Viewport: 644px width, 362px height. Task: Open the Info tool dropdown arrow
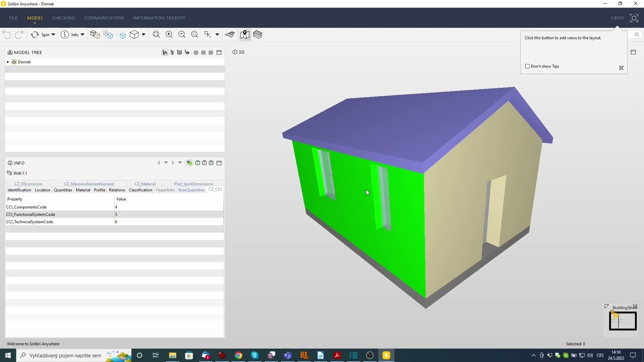click(83, 35)
